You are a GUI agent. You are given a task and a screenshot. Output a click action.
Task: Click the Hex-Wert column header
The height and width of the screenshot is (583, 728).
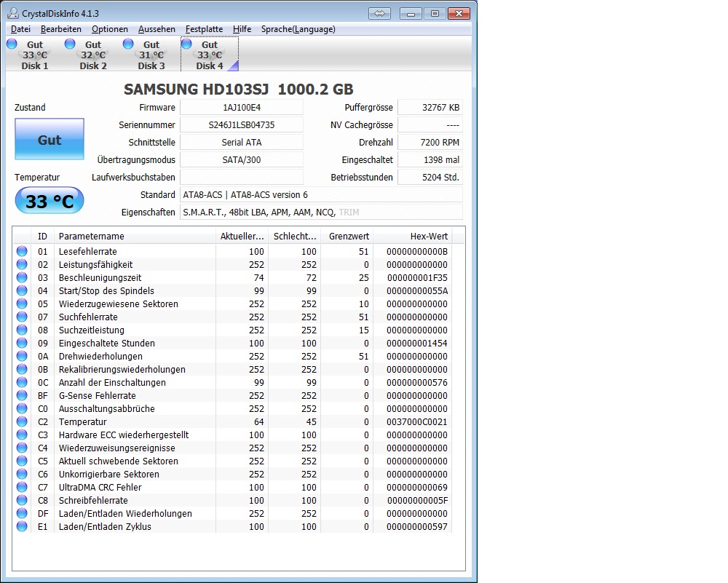[x=413, y=236]
